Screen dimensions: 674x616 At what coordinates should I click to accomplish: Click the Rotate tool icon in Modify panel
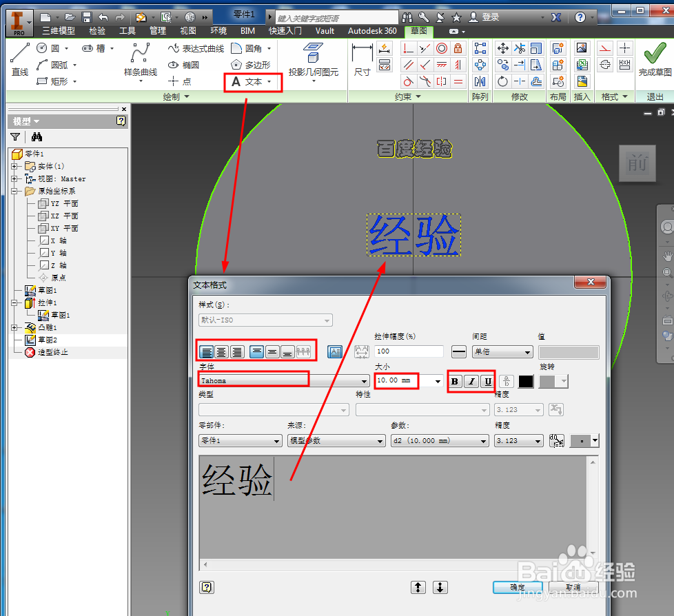coord(502,81)
